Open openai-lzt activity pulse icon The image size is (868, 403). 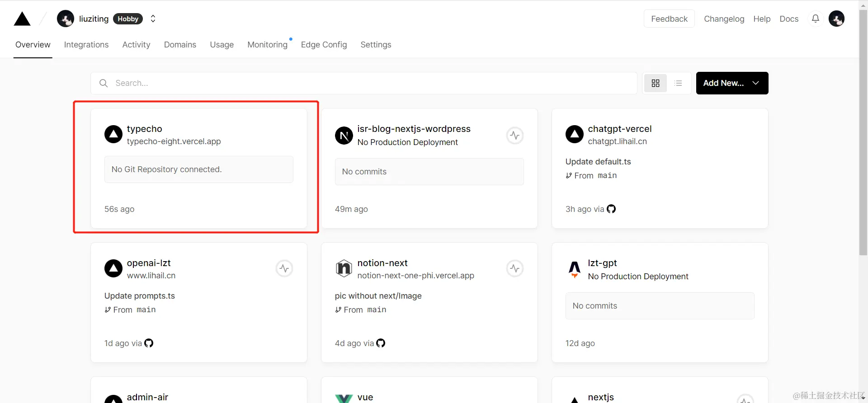click(x=284, y=268)
